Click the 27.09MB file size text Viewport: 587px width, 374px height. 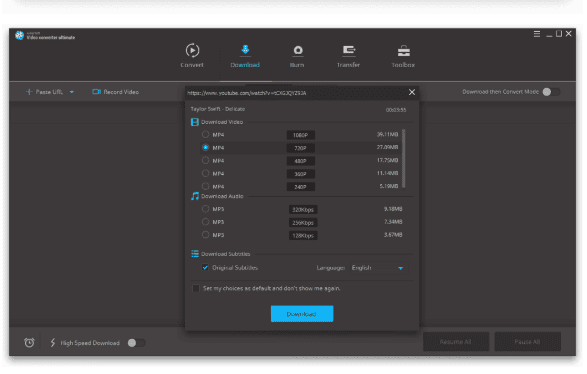point(387,147)
